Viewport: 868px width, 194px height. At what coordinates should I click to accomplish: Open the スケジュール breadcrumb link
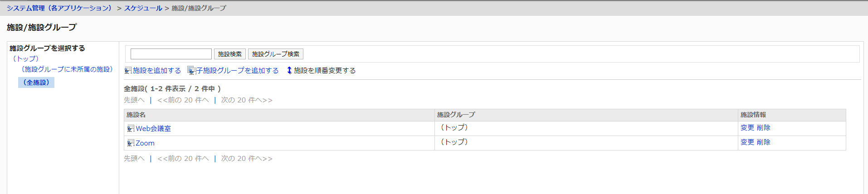(x=143, y=8)
